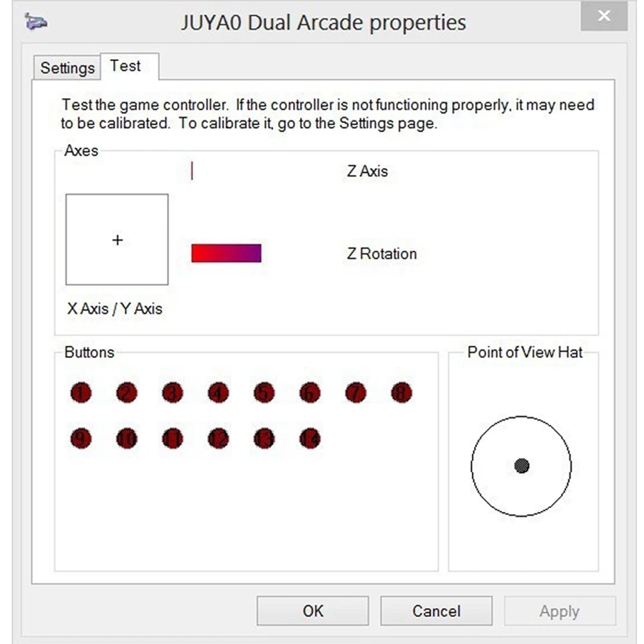Click the Apply button

click(559, 611)
